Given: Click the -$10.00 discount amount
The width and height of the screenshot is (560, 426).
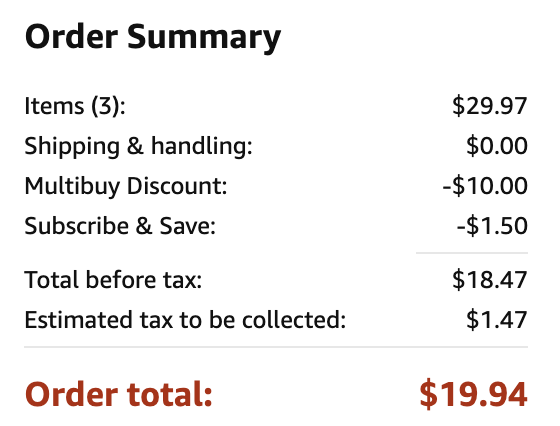Looking at the screenshot, I should coord(485,186).
